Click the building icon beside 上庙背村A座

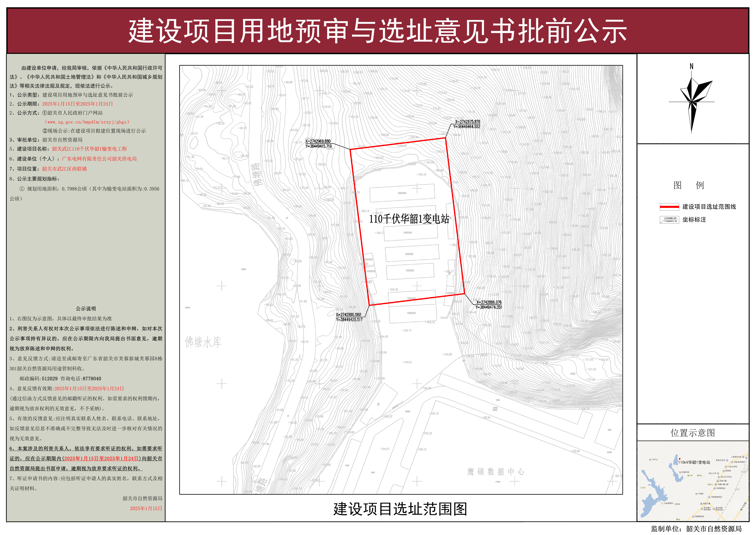tap(743, 457)
